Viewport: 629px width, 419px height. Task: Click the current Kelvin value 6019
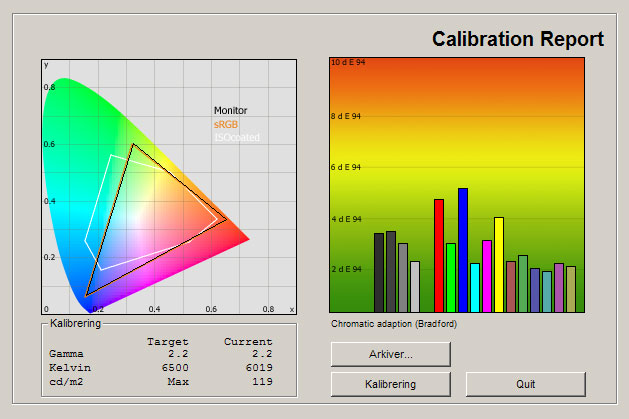point(259,368)
